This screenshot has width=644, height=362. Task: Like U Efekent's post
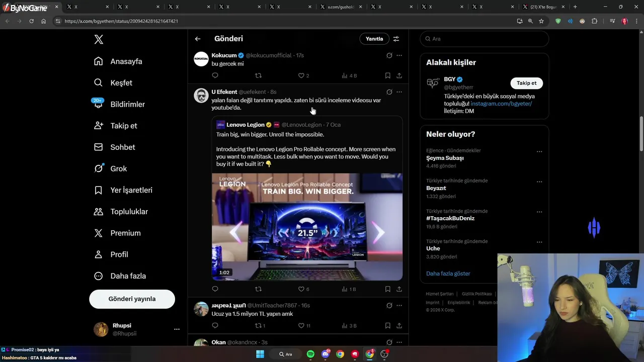301,289
